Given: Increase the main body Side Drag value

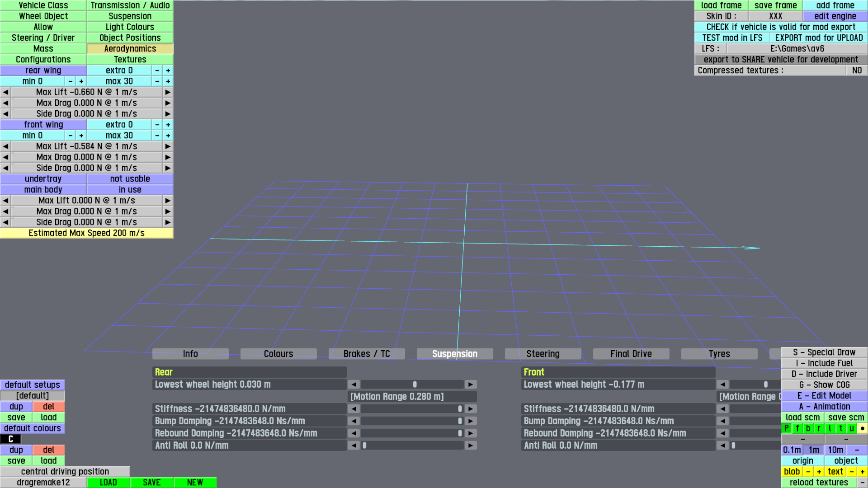Looking at the screenshot, I should (168, 222).
